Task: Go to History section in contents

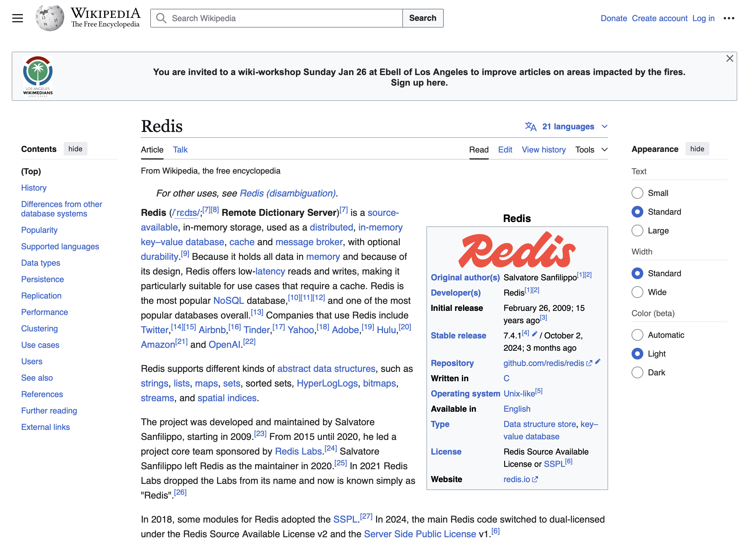Action: click(x=34, y=188)
